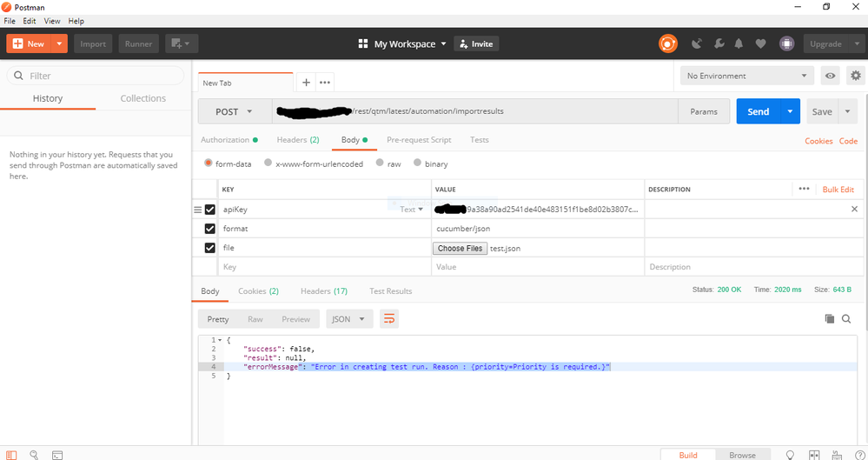The width and height of the screenshot is (868, 460).
Task: Delete the apiKey row with X
Action: (854, 209)
